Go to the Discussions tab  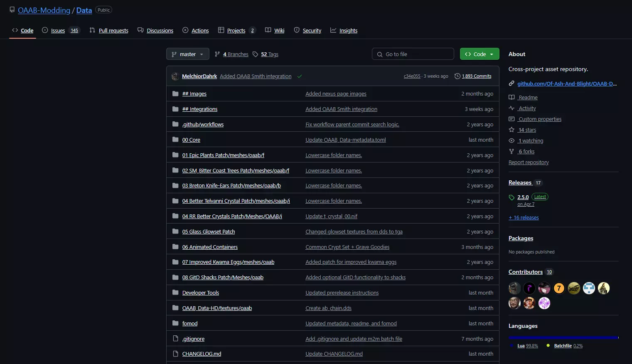[x=155, y=30]
